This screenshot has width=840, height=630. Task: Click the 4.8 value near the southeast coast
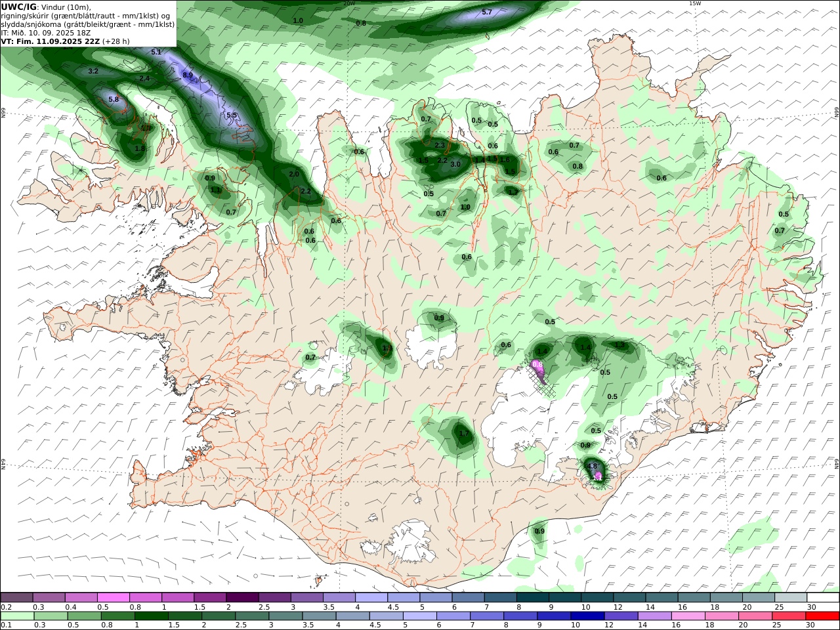click(x=592, y=467)
